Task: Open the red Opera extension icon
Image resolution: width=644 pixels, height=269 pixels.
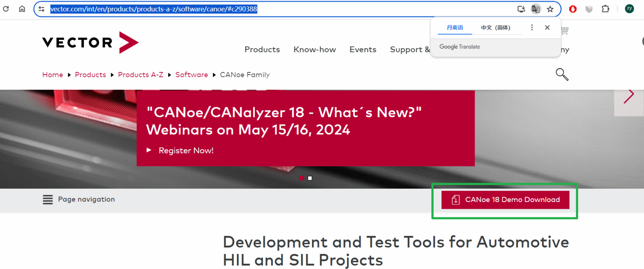Action: point(573,9)
